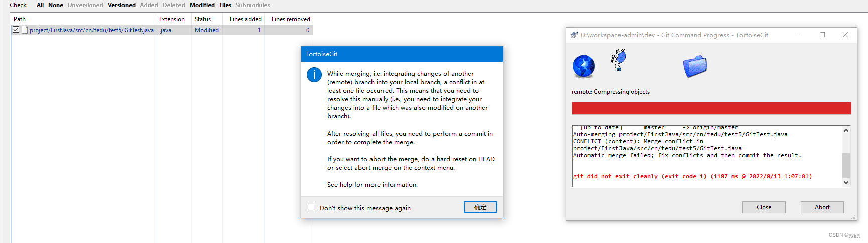Click the Abort button

point(822,207)
